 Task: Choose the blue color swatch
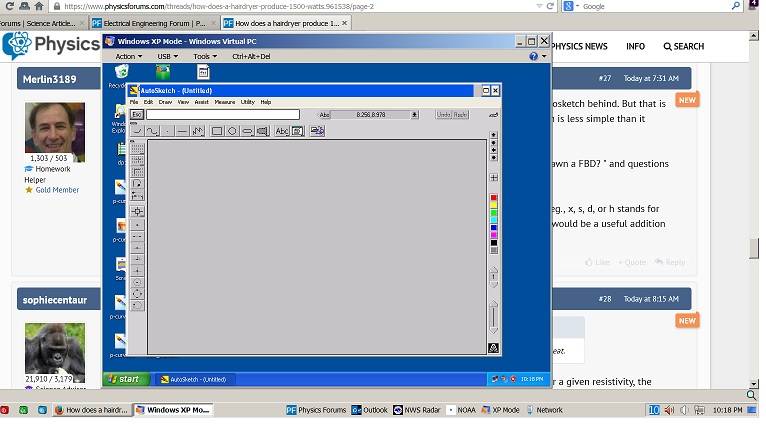(x=494, y=228)
